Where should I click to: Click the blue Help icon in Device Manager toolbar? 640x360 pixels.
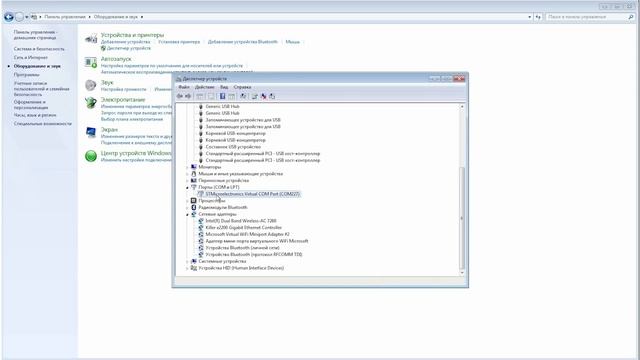point(222,96)
